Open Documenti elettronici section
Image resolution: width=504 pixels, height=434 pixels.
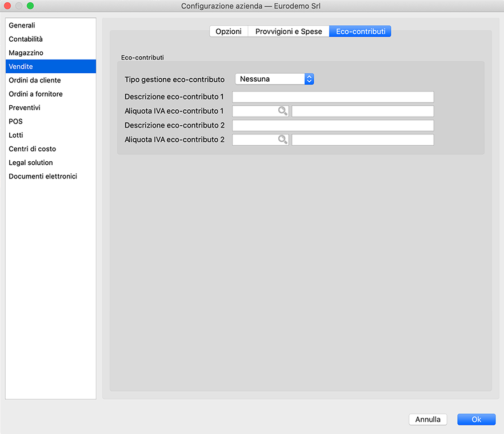click(43, 177)
